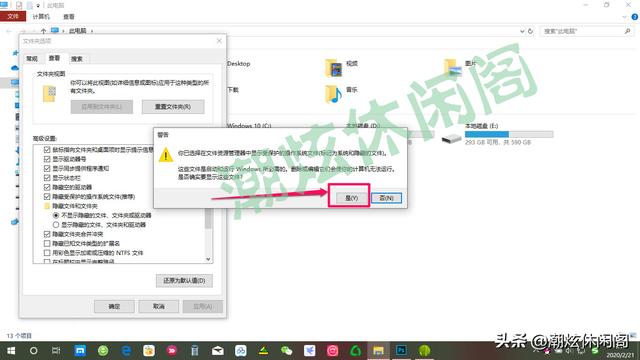The width and height of the screenshot is (640, 360).
Task: Click 取消 in Folder Options dialog
Action: [158, 306]
